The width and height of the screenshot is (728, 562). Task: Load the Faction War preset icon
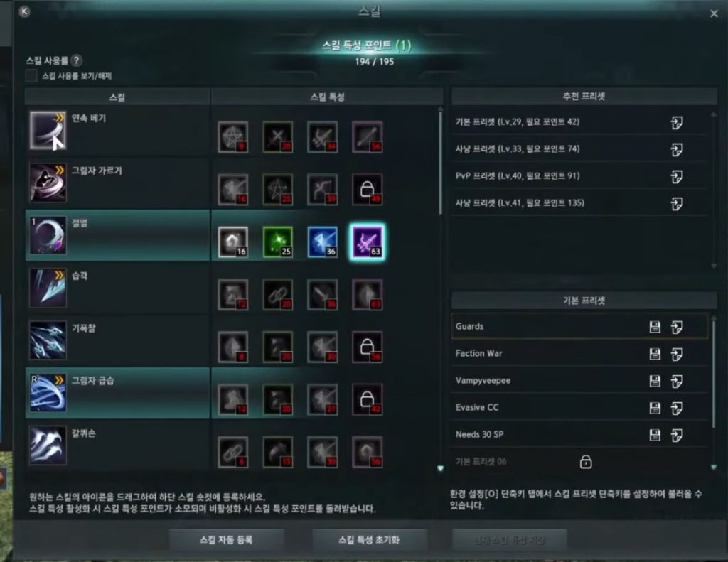tap(677, 354)
